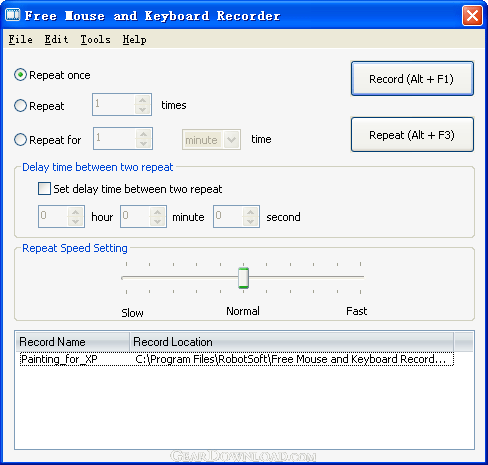
Task: Click the Record (Alt + F1) button
Action: 412,79
